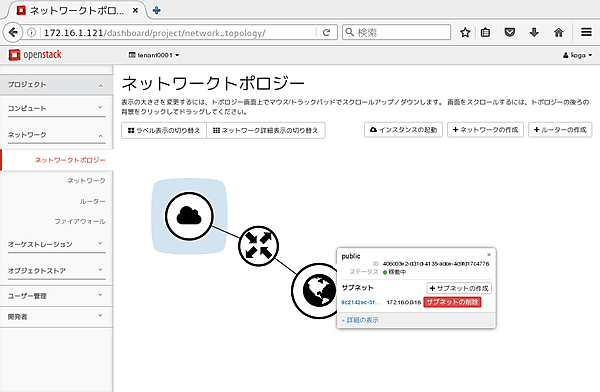Image resolution: width=600 pixels, height=392 pixels.
Task: Select the cloud network node in topology
Action: (x=189, y=216)
